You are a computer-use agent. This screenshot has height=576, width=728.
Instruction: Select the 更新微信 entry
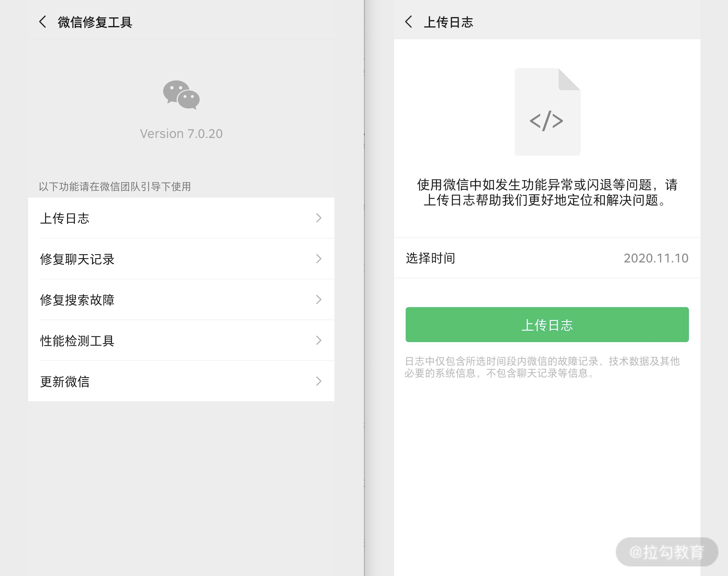coord(65,382)
